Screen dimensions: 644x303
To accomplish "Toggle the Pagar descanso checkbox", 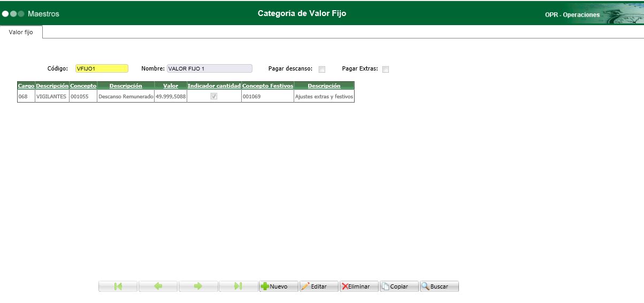I will [322, 69].
